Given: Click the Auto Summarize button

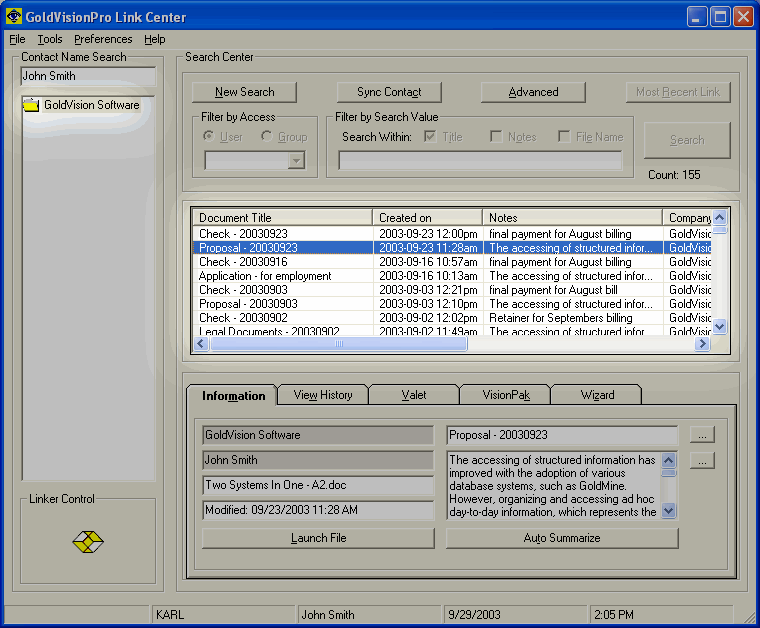Looking at the screenshot, I should pyautogui.click(x=562, y=538).
